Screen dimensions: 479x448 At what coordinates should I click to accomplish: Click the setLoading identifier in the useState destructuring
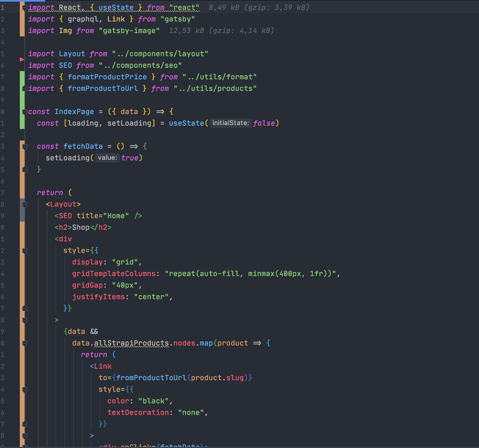tap(129, 123)
